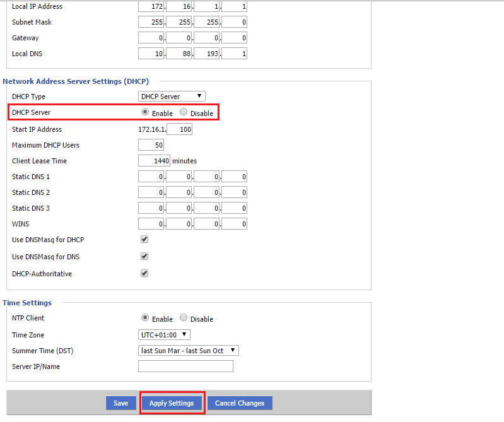
Task: Uncheck the DHCP-Authoritative checkbox
Action: point(144,274)
